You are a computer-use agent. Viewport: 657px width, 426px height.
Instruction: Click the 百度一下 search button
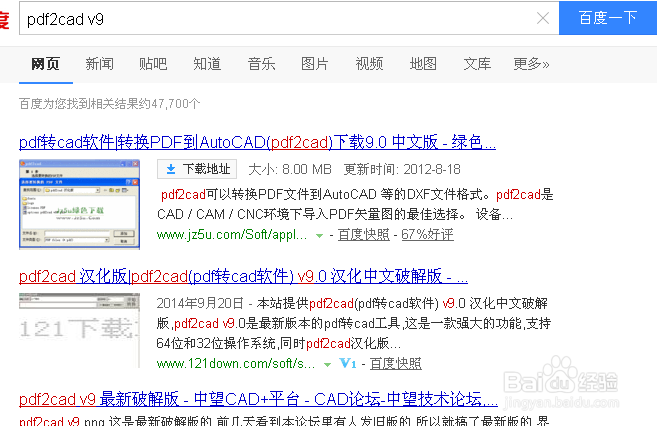pos(608,18)
